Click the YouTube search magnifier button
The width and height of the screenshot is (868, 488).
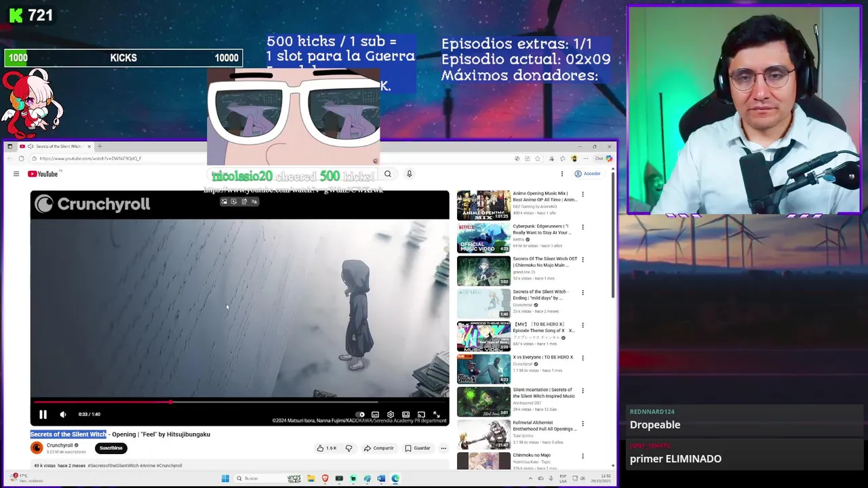(x=388, y=174)
